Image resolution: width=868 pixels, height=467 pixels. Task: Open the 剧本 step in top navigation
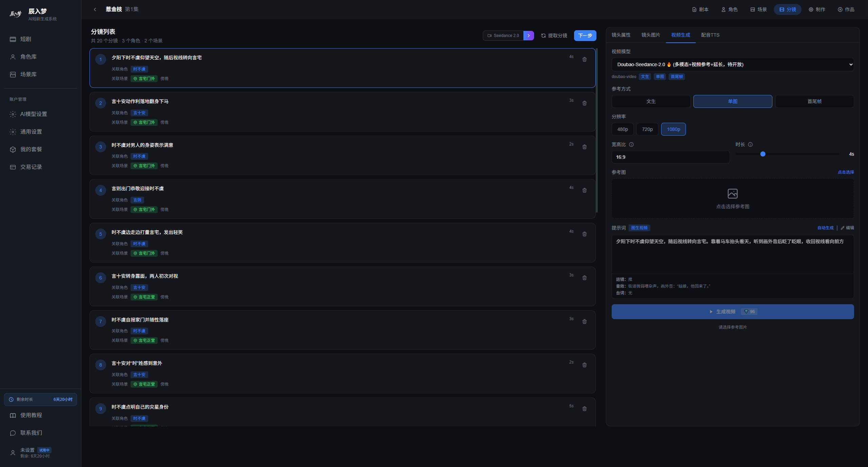[x=700, y=9]
